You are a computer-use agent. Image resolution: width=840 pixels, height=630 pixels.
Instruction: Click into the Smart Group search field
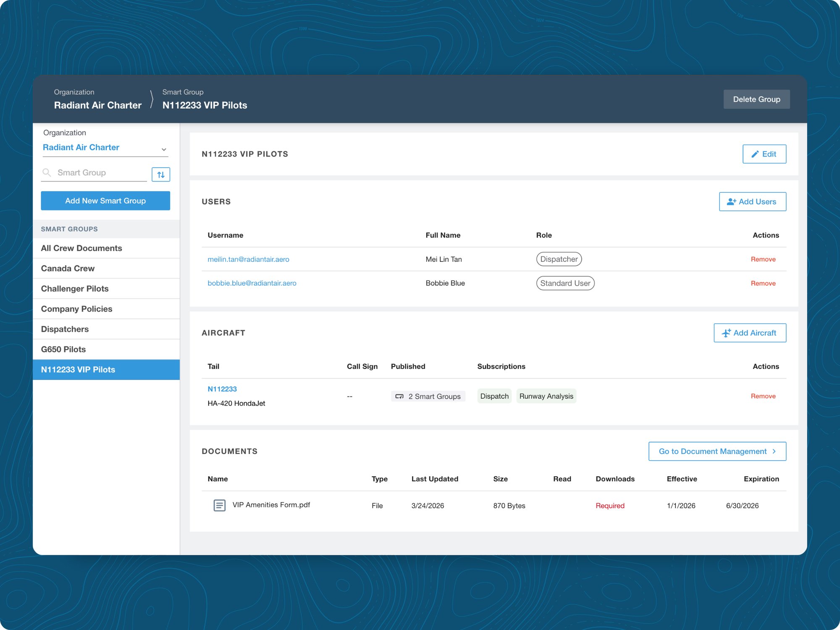click(x=101, y=173)
